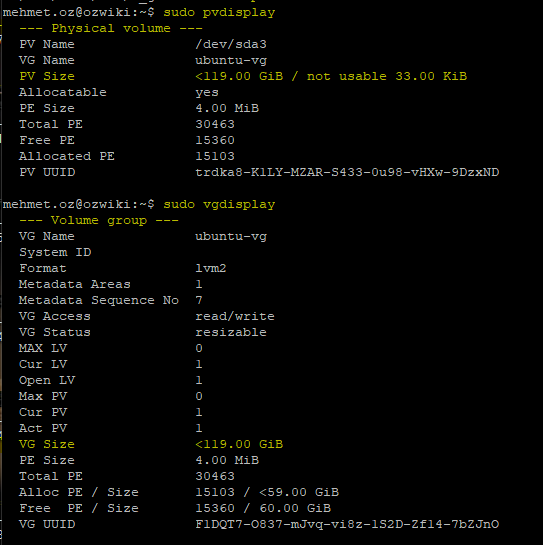Click the Metadata Sequence No value 7
Screen dimensions: 543x545
199,300
